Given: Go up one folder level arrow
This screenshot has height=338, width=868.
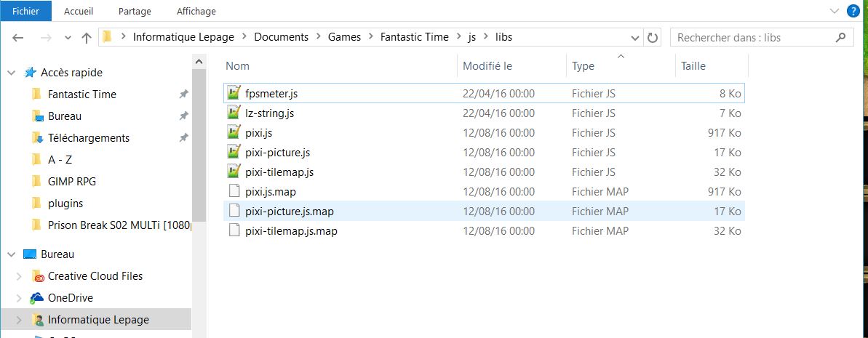Looking at the screenshot, I should 87,38.
